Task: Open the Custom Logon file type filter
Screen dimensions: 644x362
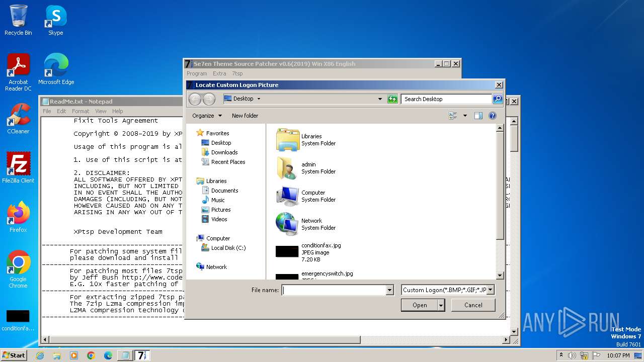Action: [448, 290]
